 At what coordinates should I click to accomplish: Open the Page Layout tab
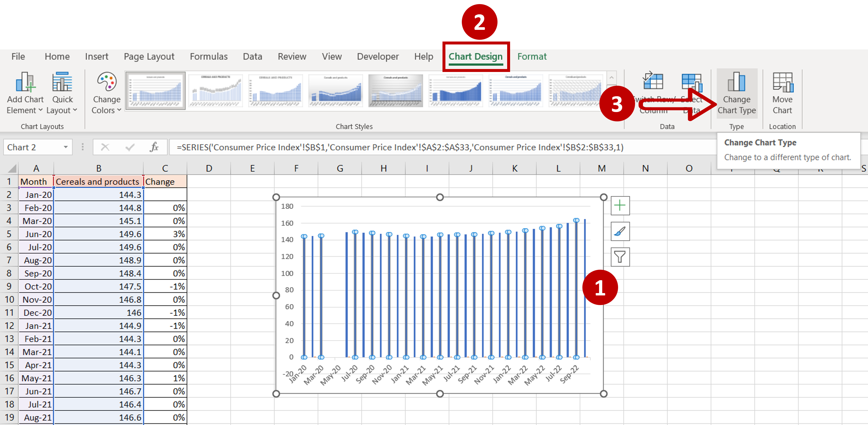point(149,56)
